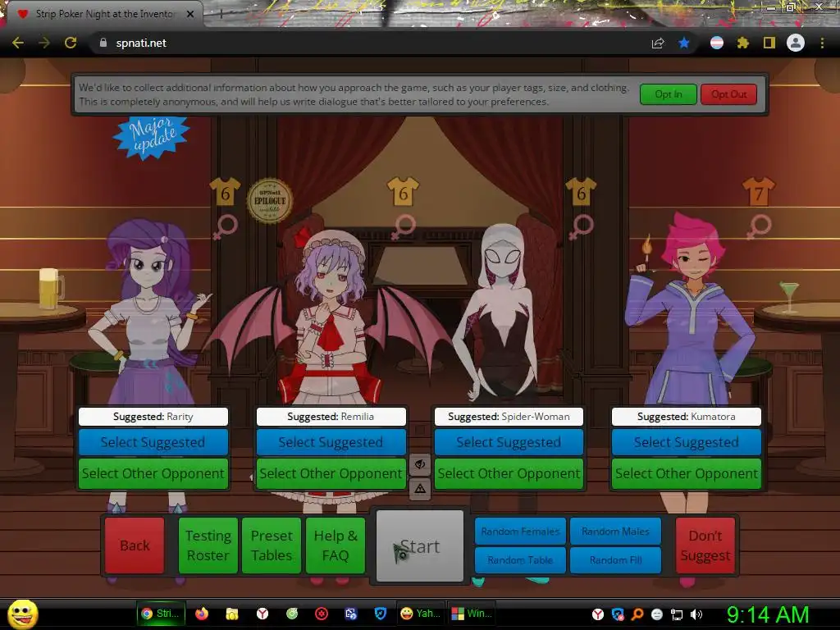Click the share page icon in address bar
Image resolution: width=840 pixels, height=630 pixels.
click(x=658, y=43)
